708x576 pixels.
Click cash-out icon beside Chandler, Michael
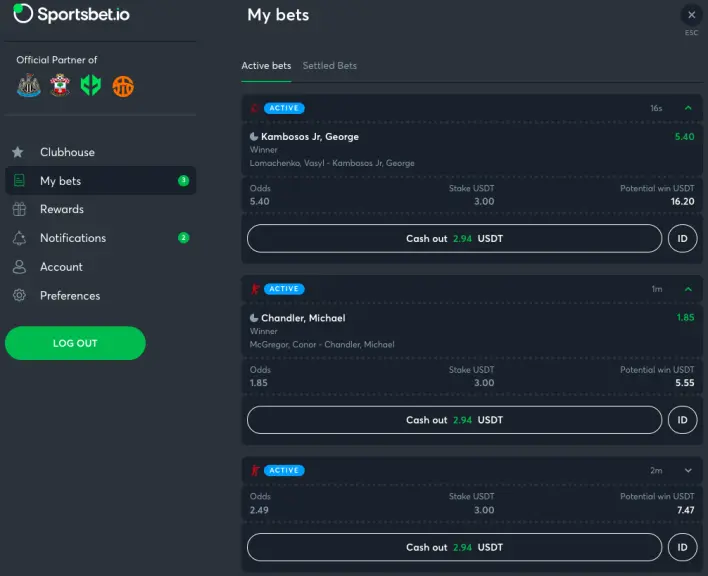tap(254, 318)
